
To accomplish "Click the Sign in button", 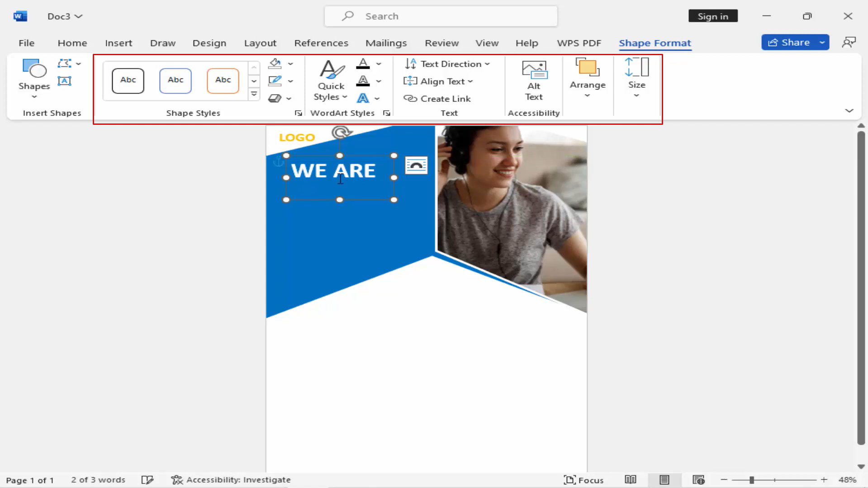I will click(x=712, y=16).
